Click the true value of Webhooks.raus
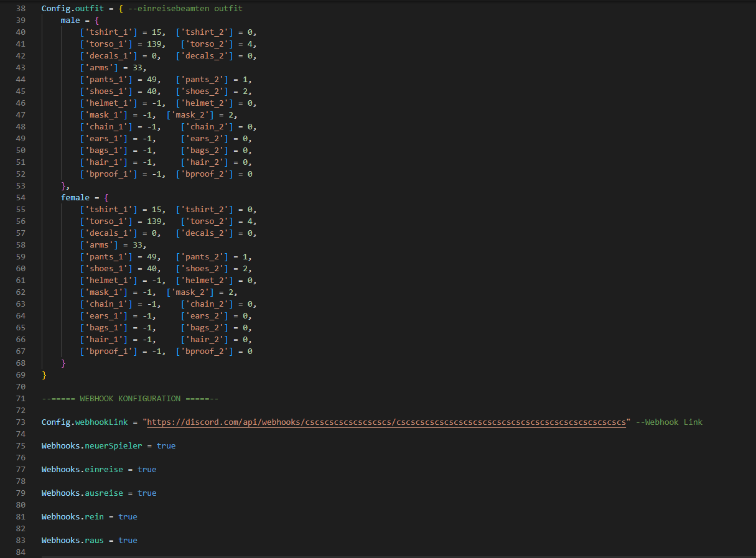This screenshot has height=558, width=756. pyautogui.click(x=128, y=541)
